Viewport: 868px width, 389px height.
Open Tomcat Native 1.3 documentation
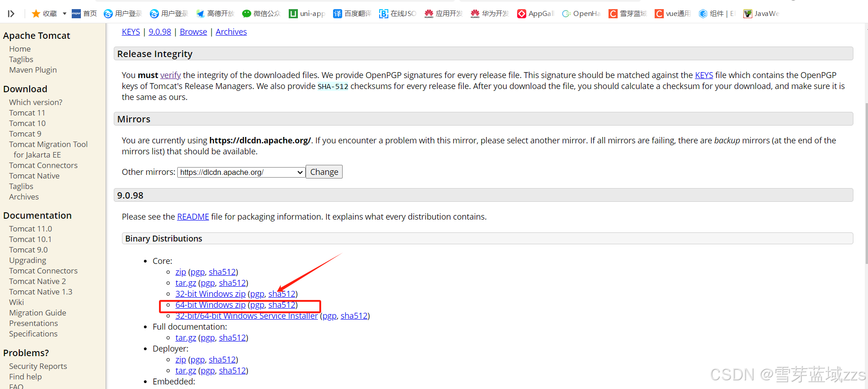tap(41, 292)
